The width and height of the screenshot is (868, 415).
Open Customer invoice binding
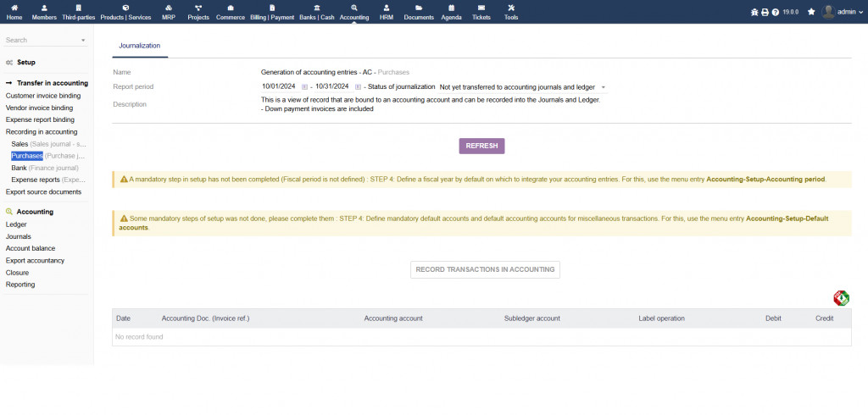pos(43,96)
